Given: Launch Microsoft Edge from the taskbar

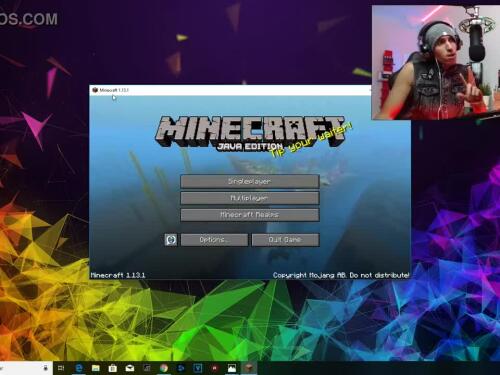Looking at the screenshot, I should tap(79, 368).
